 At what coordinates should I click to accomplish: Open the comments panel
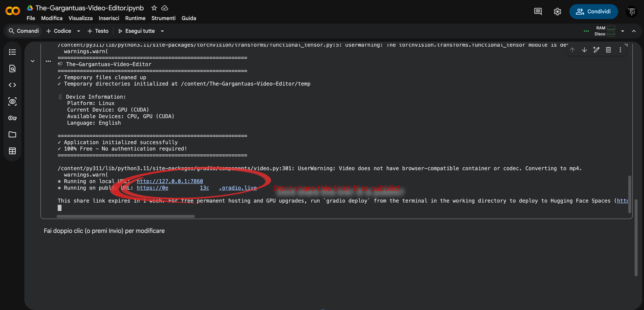pos(538,11)
